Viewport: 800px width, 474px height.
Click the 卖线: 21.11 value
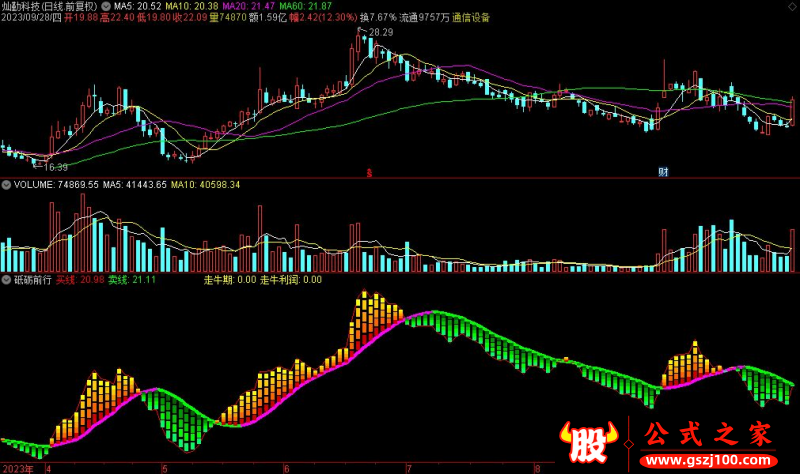click(132, 280)
